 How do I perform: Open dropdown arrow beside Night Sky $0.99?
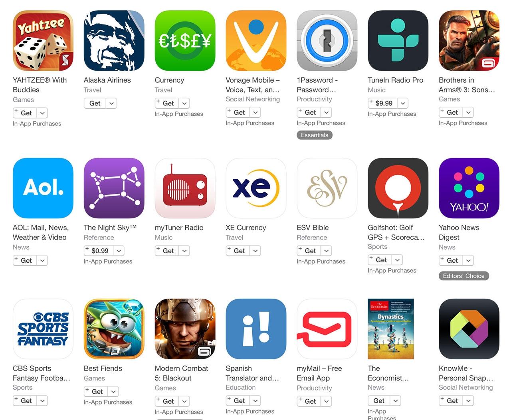pyautogui.click(x=119, y=251)
